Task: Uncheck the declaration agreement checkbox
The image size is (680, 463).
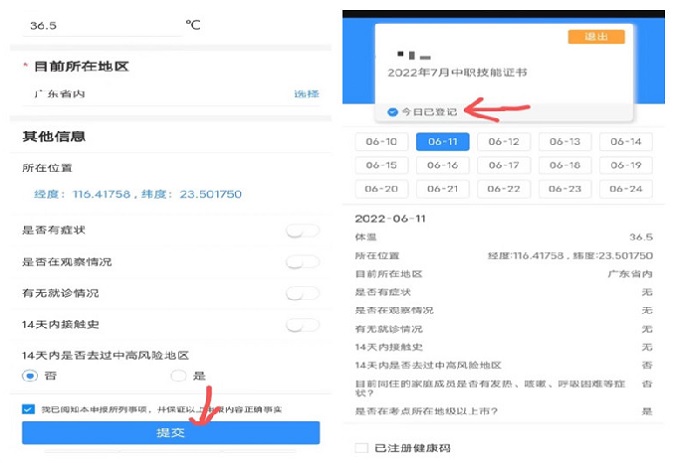Action: (28, 409)
